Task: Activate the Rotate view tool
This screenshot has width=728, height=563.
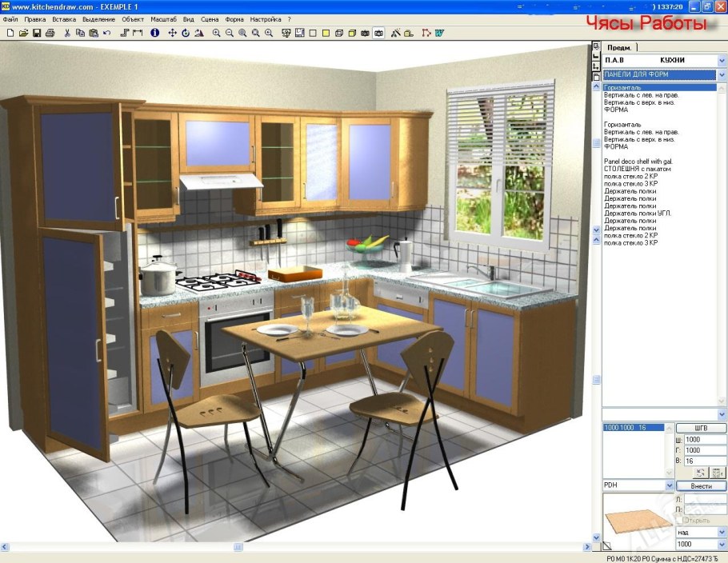Action: coord(184,33)
